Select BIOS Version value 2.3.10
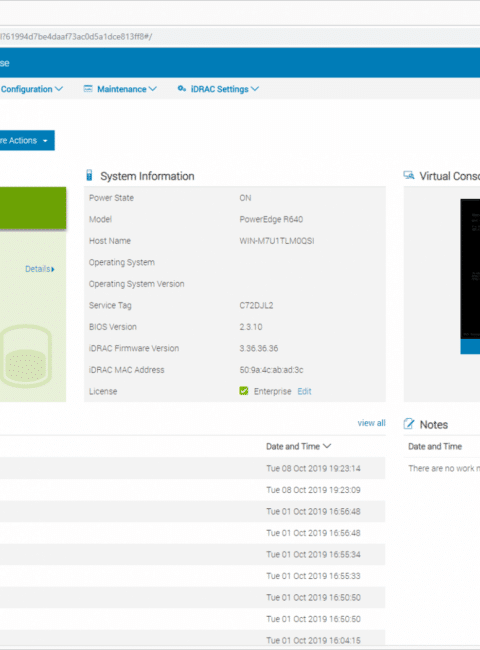480x650 pixels. coord(251,327)
